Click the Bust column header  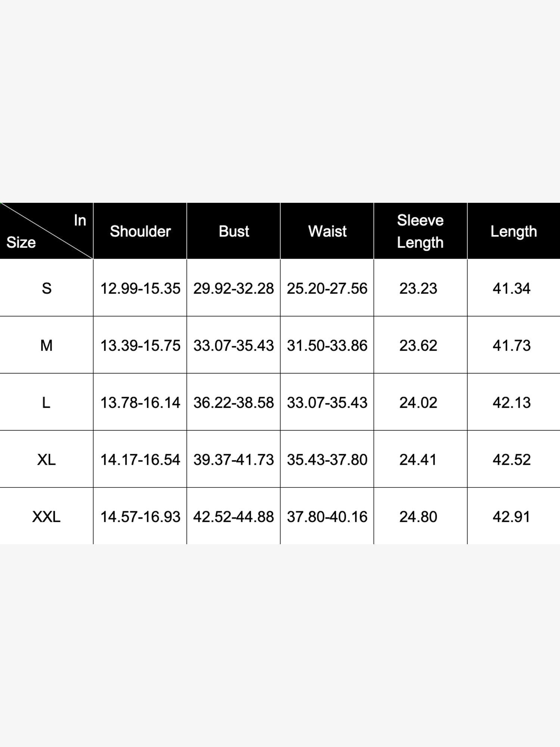234,231
